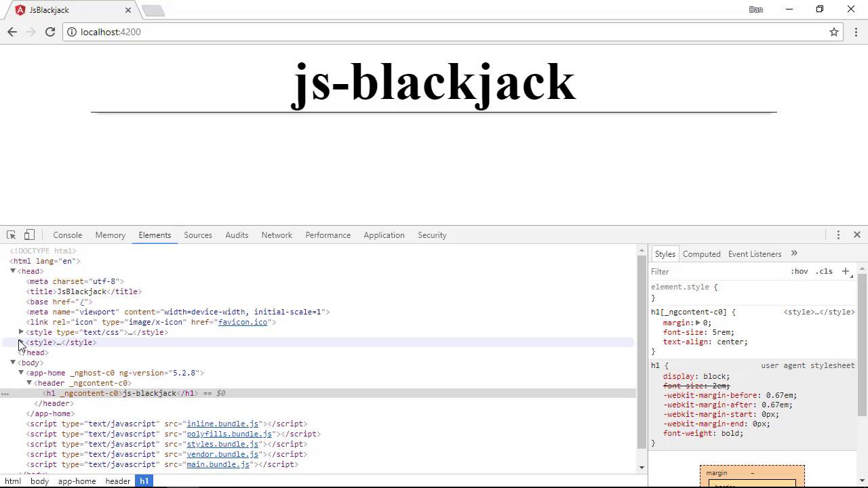Open the three-dot actions on h1 line
The width and height of the screenshot is (868, 488).
pyautogui.click(x=5, y=393)
